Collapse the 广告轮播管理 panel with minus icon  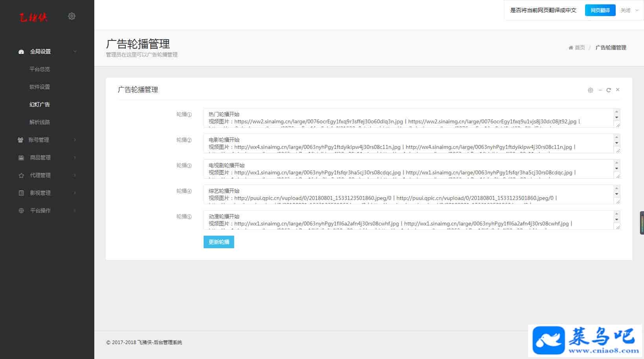coord(600,90)
